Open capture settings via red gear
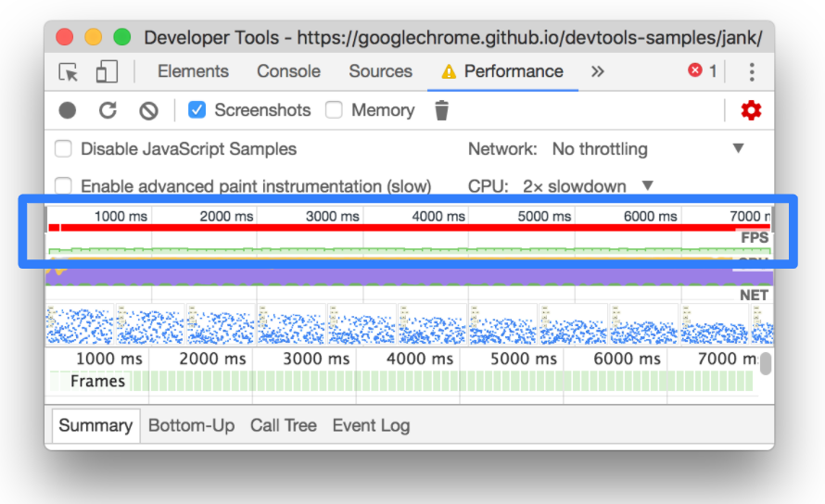This screenshot has width=825, height=504. tap(751, 110)
